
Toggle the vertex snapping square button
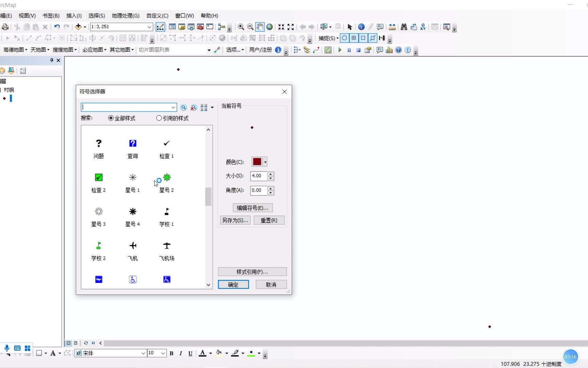click(x=363, y=38)
